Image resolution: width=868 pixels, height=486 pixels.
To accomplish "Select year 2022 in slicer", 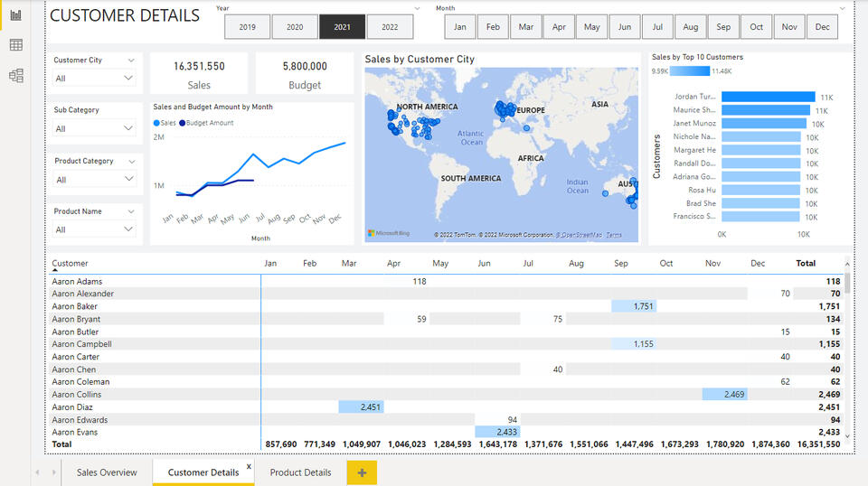I will [390, 26].
